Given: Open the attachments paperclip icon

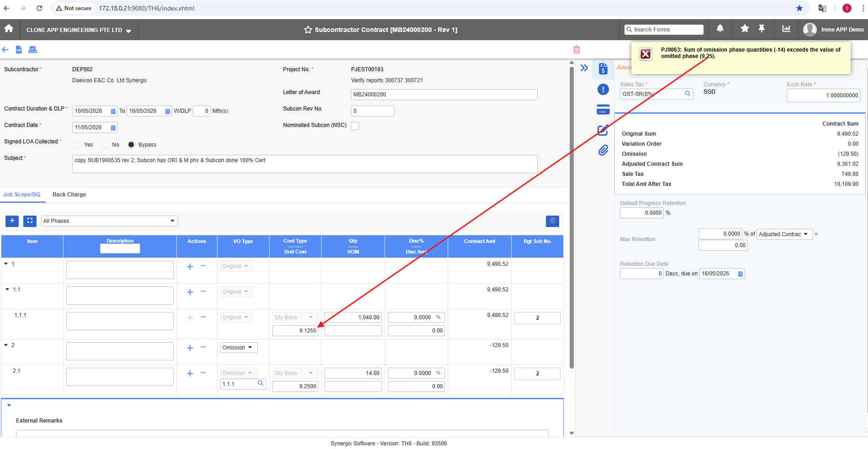Looking at the screenshot, I should pyautogui.click(x=603, y=150).
